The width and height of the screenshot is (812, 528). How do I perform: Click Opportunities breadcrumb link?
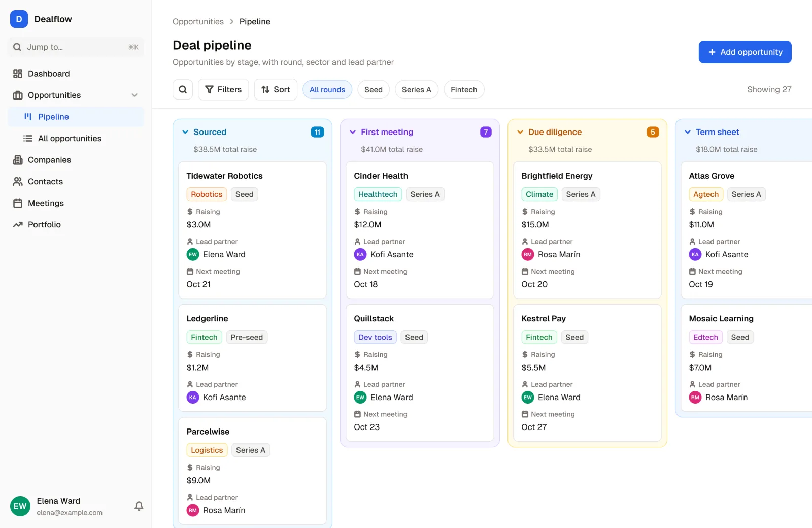tap(198, 22)
